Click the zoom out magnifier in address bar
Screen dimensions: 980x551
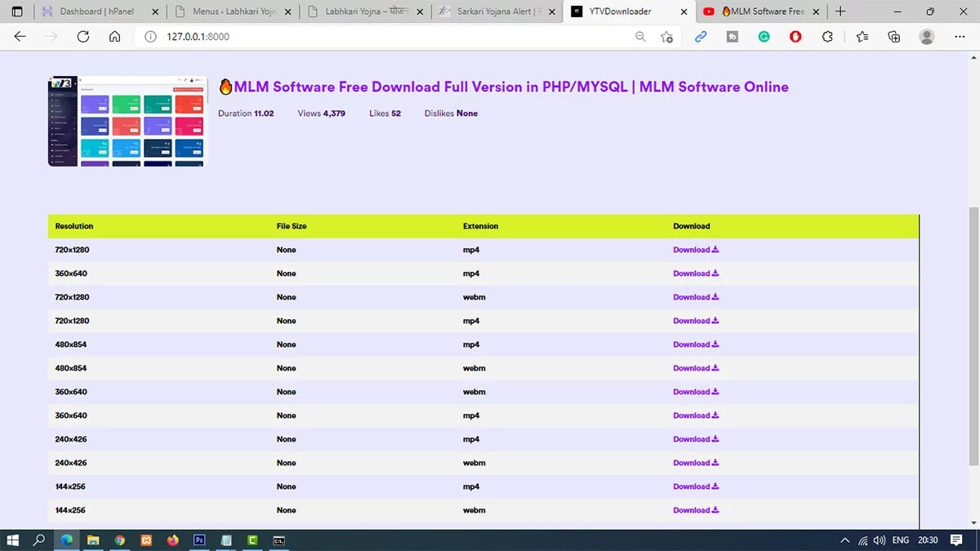640,37
